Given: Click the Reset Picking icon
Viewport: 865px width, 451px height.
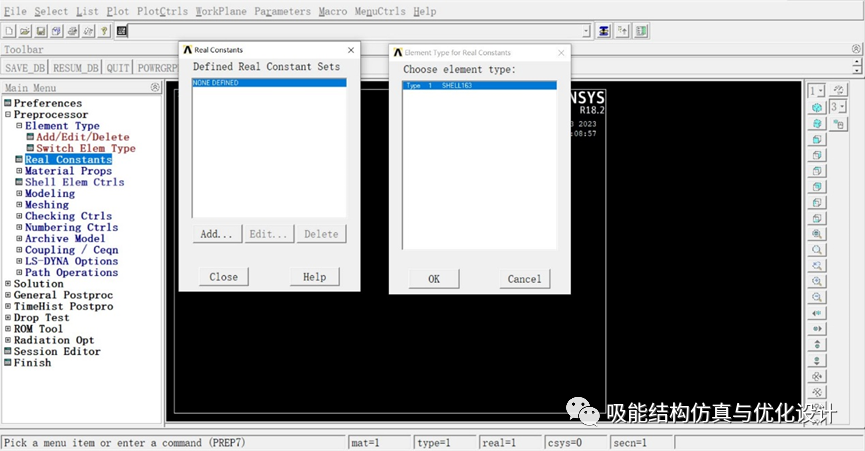Looking at the screenshot, I should coord(623,31).
